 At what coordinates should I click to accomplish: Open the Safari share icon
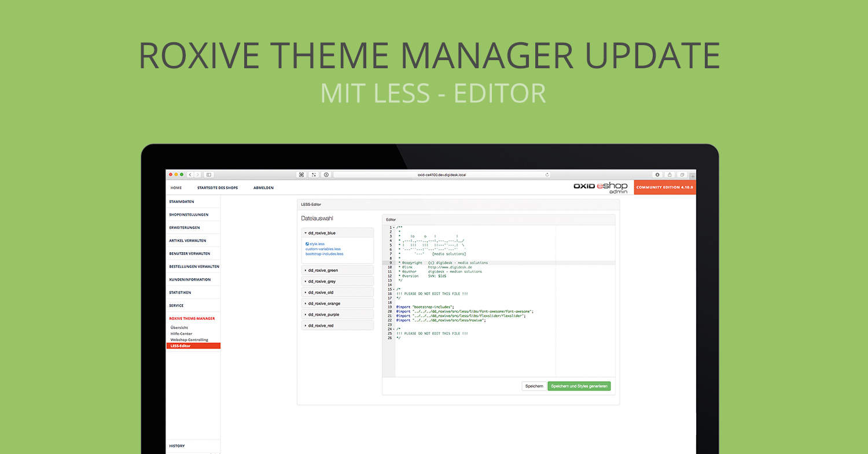coord(670,174)
